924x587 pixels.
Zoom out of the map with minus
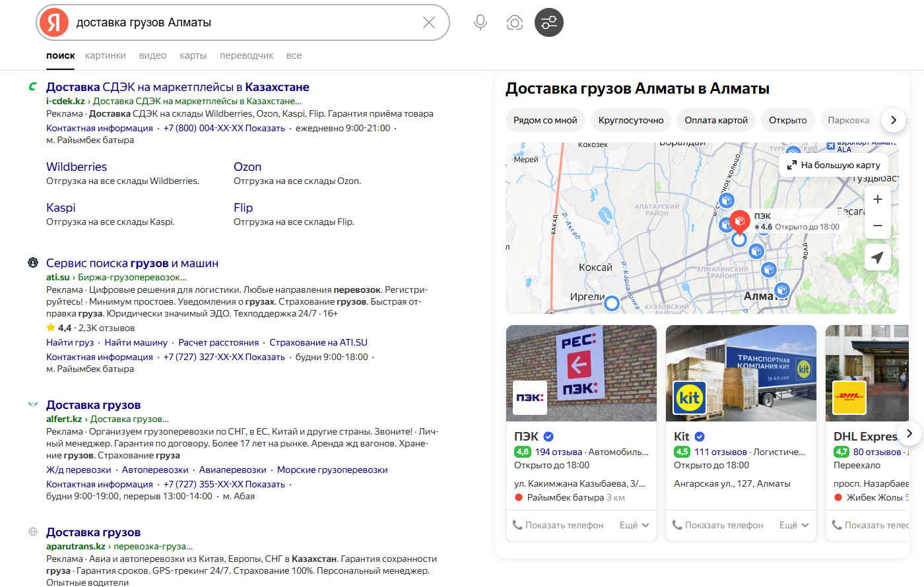pyautogui.click(x=878, y=226)
